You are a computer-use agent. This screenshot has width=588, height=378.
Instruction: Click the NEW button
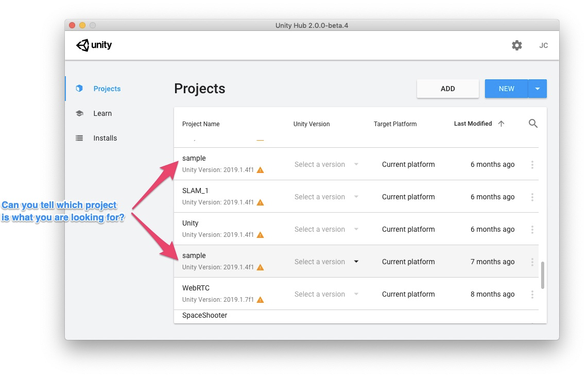click(506, 89)
